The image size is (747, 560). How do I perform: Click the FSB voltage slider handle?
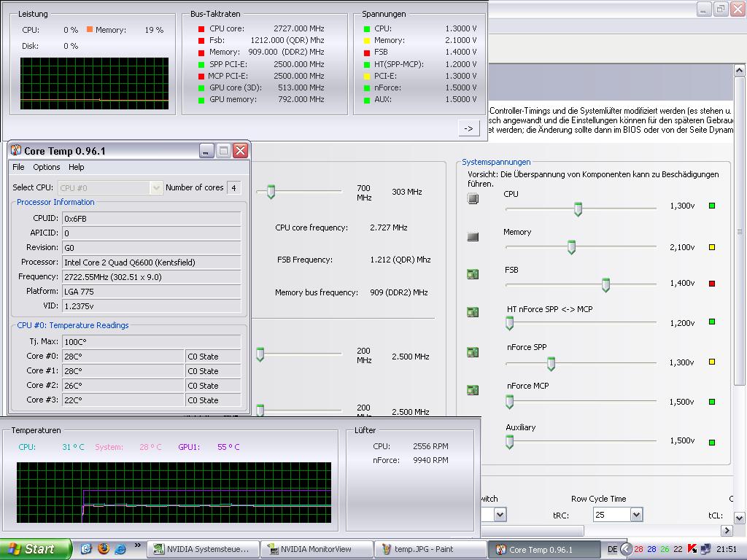coord(605,285)
